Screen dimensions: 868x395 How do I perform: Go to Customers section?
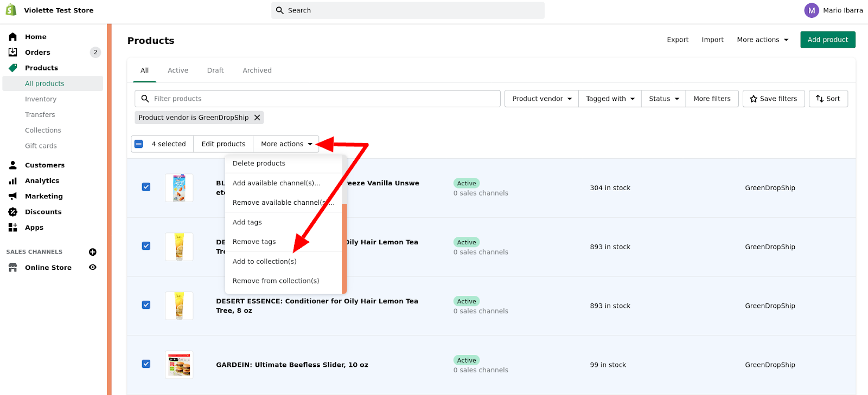click(44, 165)
